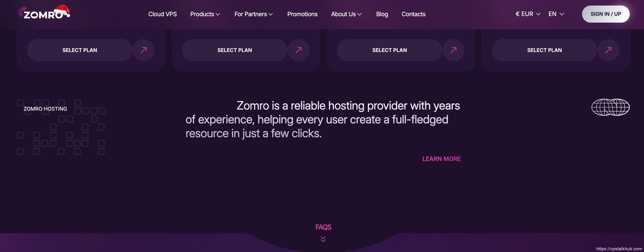Open the EN language selector
Image resolution: width=644 pixels, height=252 pixels.
(556, 14)
